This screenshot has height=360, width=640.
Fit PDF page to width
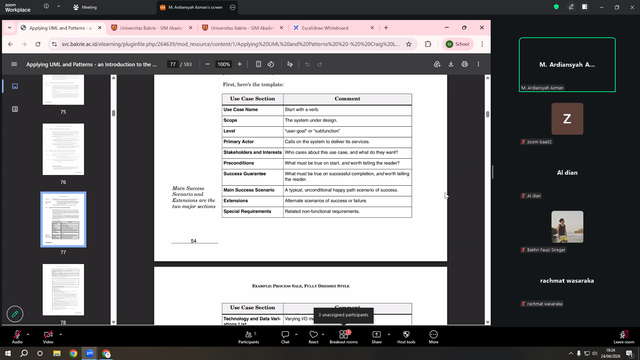click(x=258, y=64)
